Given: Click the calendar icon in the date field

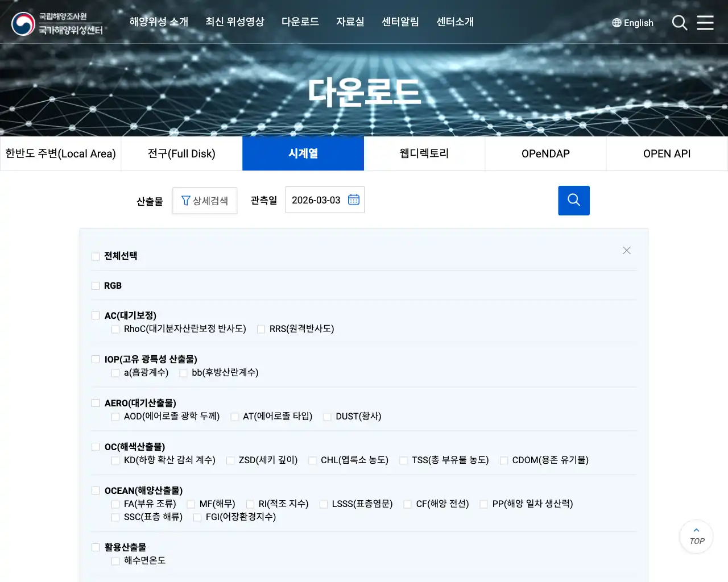Looking at the screenshot, I should tap(353, 199).
